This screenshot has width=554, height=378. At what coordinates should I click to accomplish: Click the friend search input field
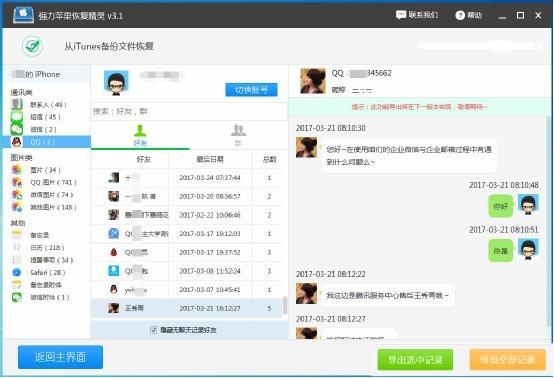pos(189,112)
